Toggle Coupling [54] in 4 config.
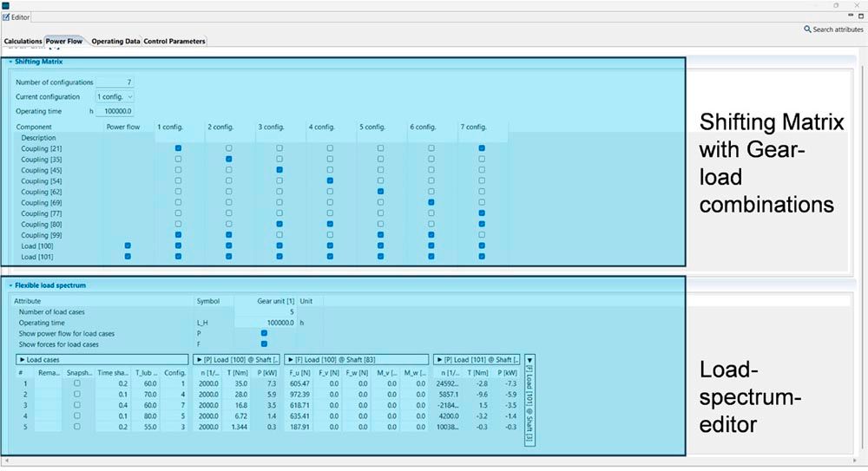The width and height of the screenshot is (868, 471). point(330,180)
